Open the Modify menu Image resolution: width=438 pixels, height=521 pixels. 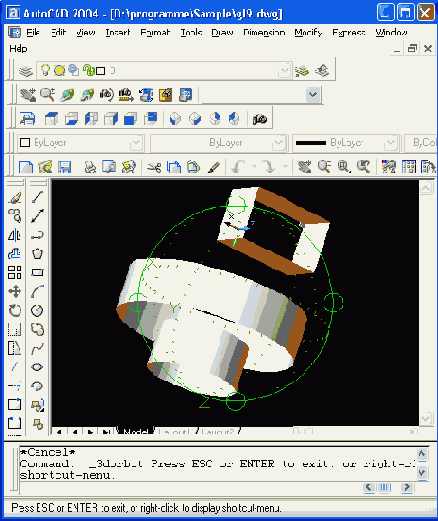pos(308,32)
